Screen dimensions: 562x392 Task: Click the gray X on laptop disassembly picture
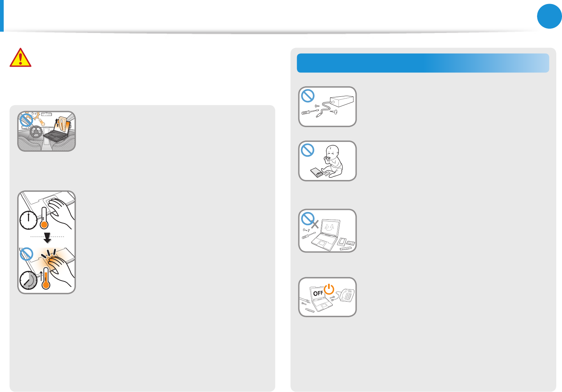point(315,224)
